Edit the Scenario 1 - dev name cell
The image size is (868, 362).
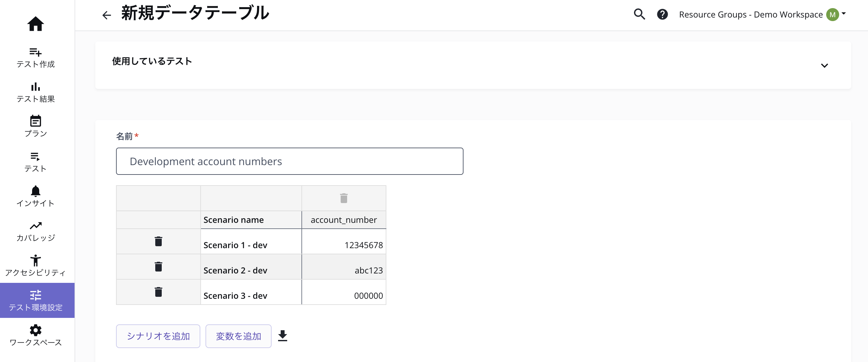[251, 242]
